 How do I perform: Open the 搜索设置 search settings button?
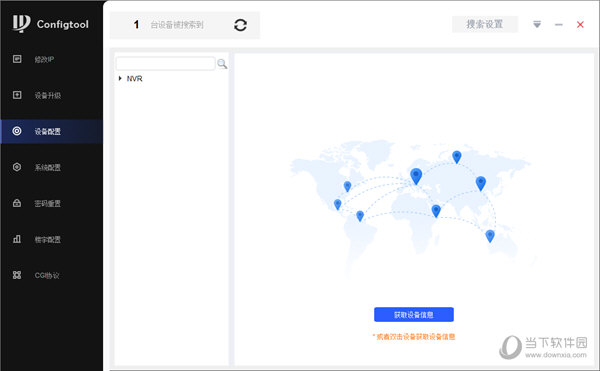coord(484,24)
